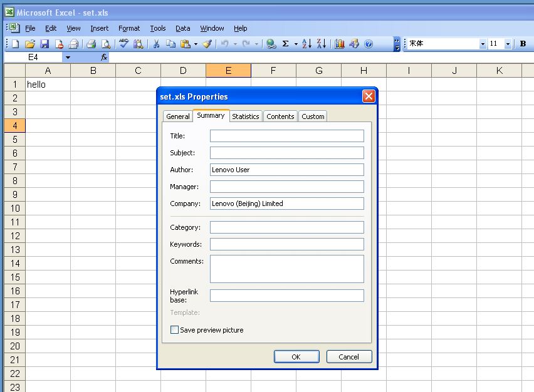
Task: Insert a hyperlink with the globe icon
Action: 271,44
